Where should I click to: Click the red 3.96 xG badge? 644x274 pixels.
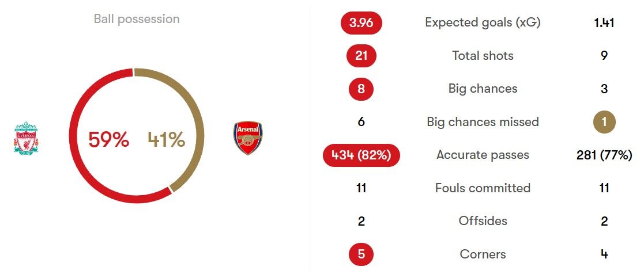click(x=361, y=23)
